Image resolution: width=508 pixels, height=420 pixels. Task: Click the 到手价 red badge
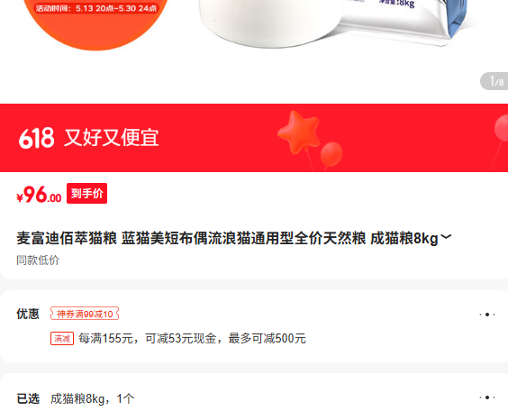86,194
